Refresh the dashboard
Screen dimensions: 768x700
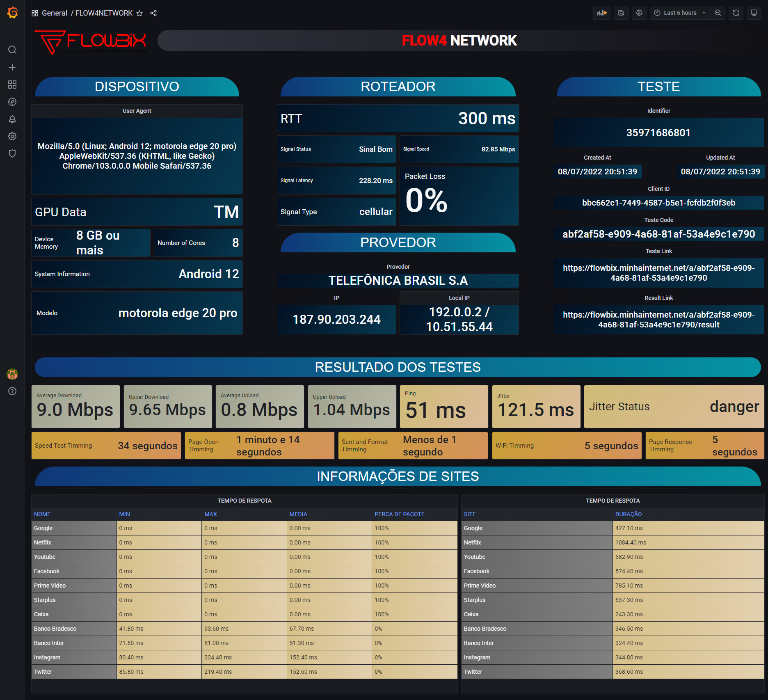coord(736,13)
